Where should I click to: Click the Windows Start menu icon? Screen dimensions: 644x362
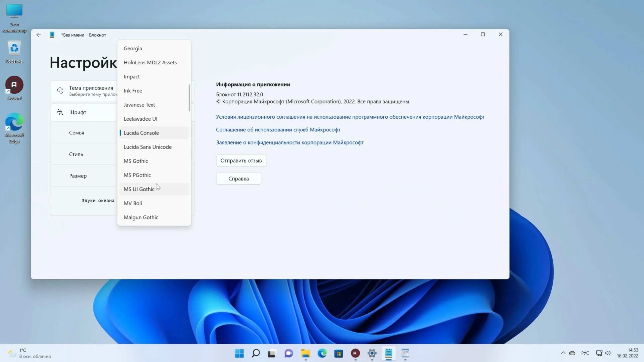point(239,353)
